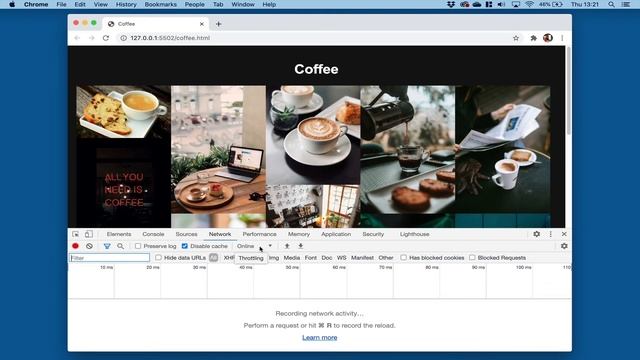
Task: Open the View menu
Action: point(100,4)
